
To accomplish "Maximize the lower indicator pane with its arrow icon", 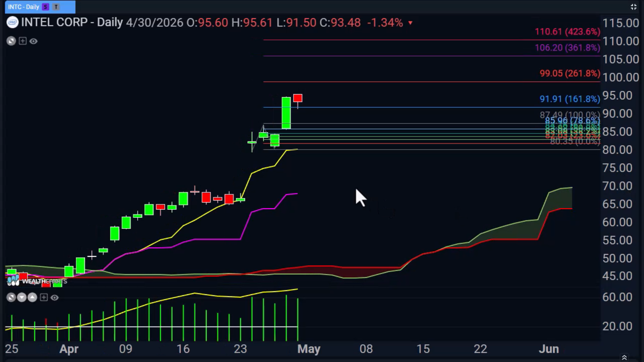I will [x=11, y=297].
